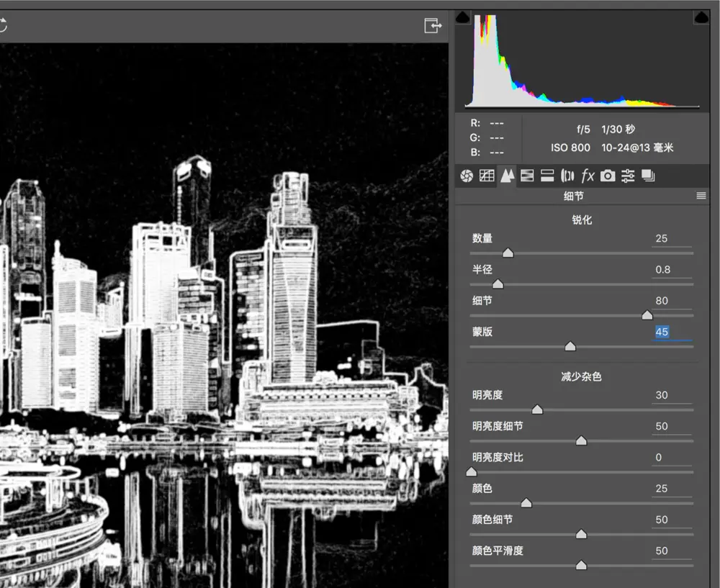Click the 数量 sharpening slider handle
Viewport: 720px width, 588px height.
(508, 253)
